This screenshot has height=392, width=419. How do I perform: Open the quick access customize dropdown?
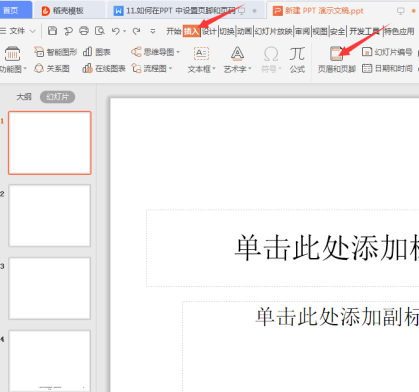[153, 31]
